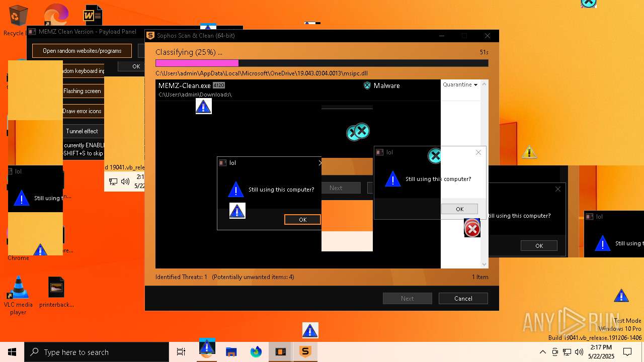
Task: Switch to Sophos taskbar icon
Action: coord(305,352)
